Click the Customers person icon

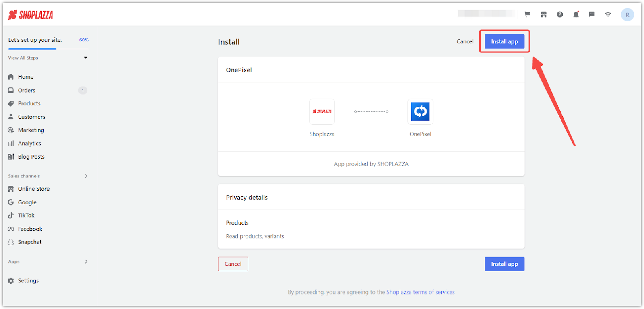11,117
